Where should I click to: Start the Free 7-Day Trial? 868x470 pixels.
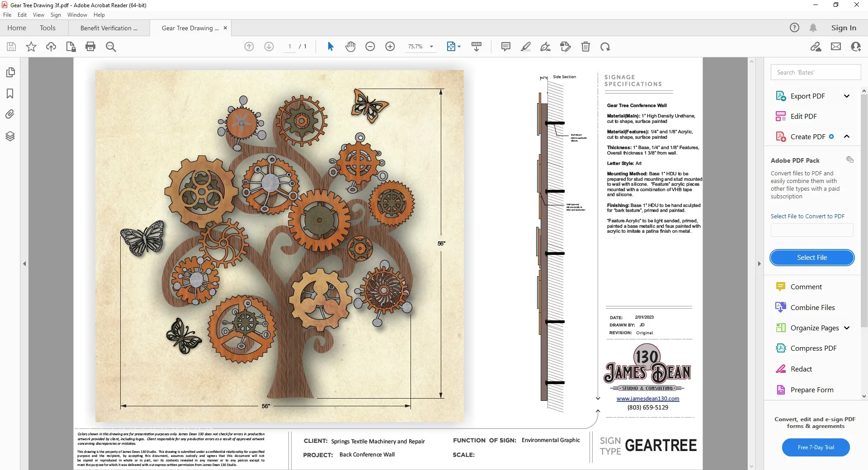[x=816, y=447]
